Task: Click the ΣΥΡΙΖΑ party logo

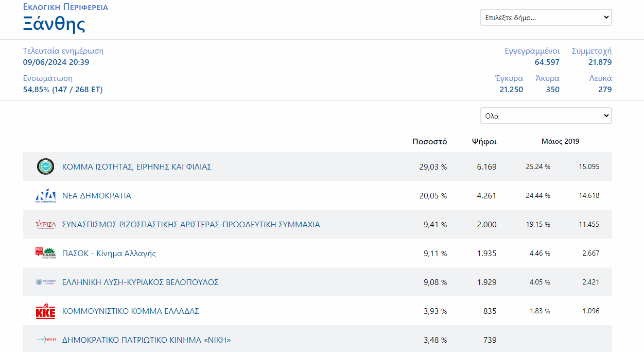Action: coord(45,225)
